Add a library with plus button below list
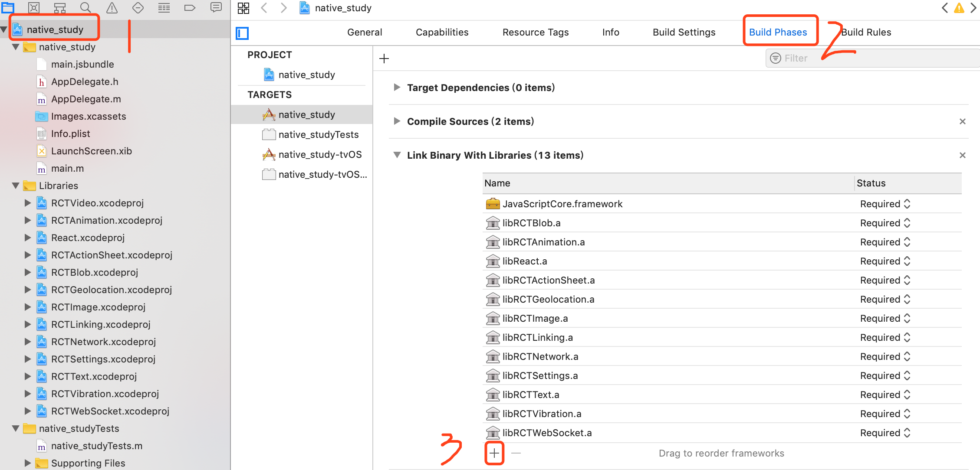This screenshot has width=980, height=470. coord(494,453)
